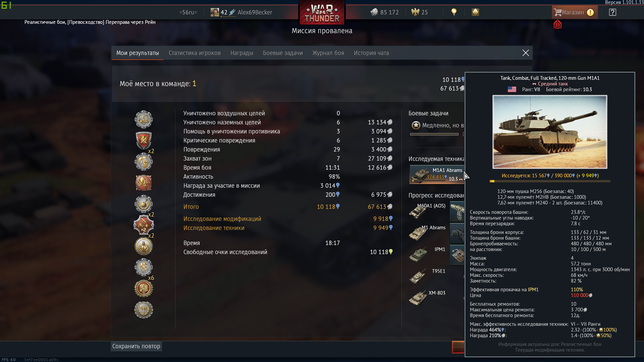This screenshot has width=644, height=362.
Task: Select the top silver award medal
Action: coord(144,119)
